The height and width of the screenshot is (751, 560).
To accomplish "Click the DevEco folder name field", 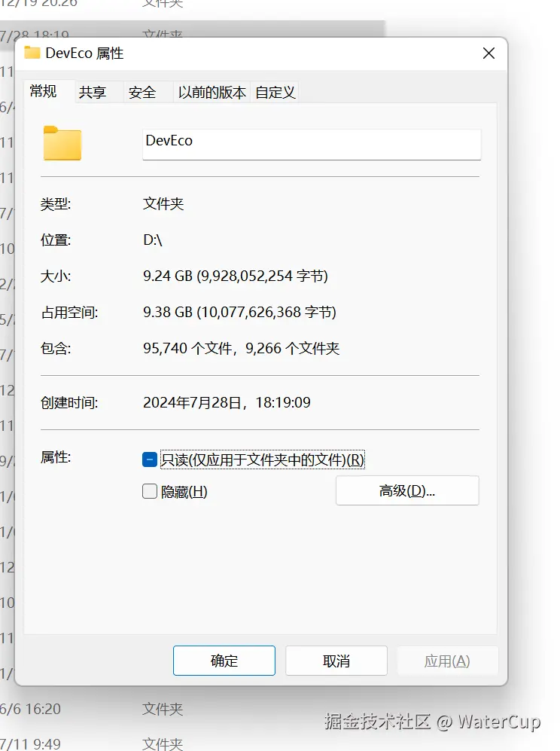I will point(312,144).
